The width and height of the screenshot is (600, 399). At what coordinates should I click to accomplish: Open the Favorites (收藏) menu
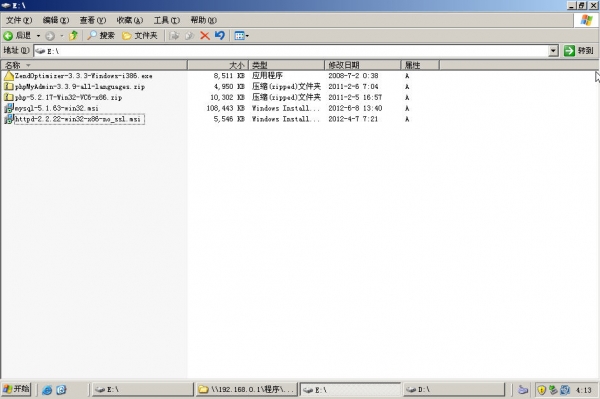point(130,20)
